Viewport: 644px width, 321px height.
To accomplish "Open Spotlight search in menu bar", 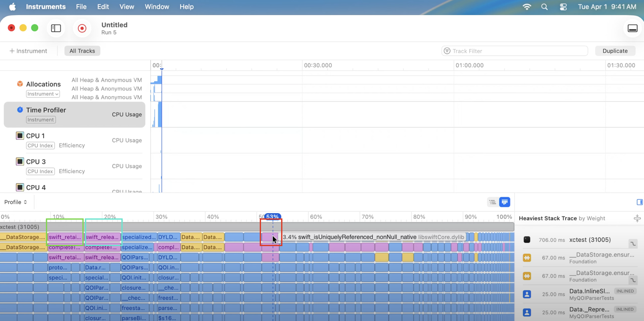I will pyautogui.click(x=544, y=7).
